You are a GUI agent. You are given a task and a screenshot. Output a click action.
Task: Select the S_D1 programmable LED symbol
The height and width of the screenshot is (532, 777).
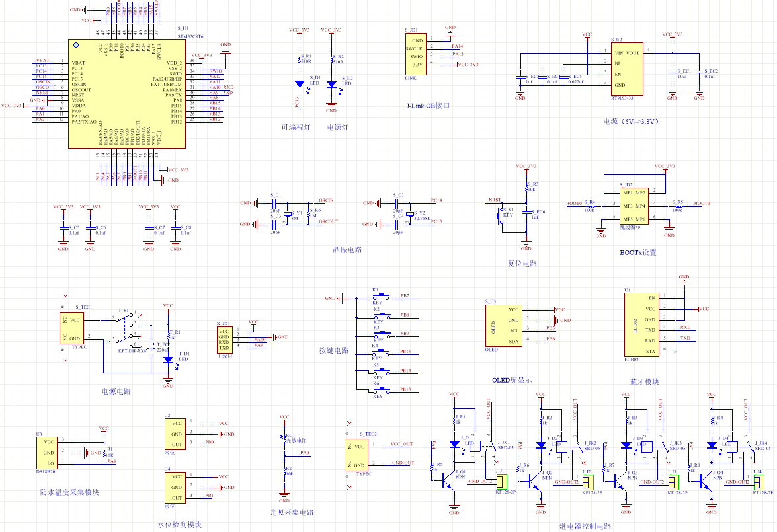(x=300, y=85)
